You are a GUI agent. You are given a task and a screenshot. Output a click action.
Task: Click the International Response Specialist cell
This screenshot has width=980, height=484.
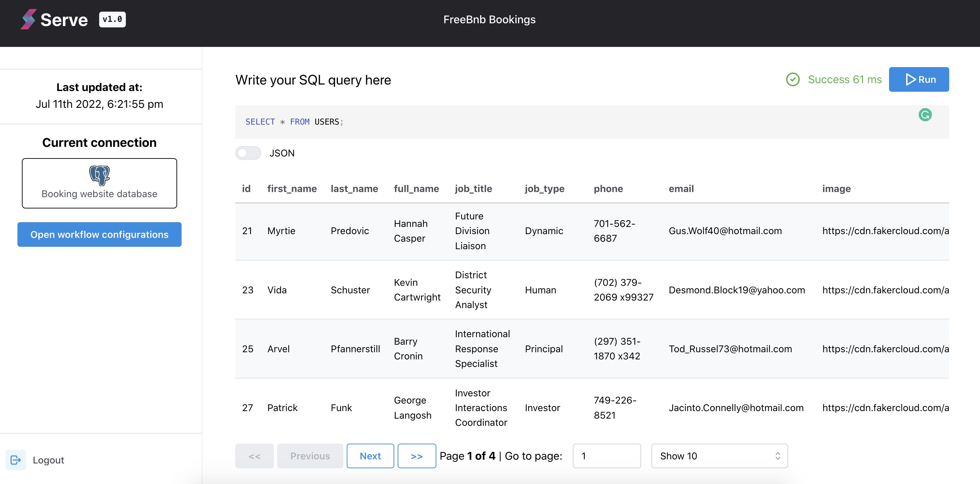pyautogui.click(x=482, y=349)
